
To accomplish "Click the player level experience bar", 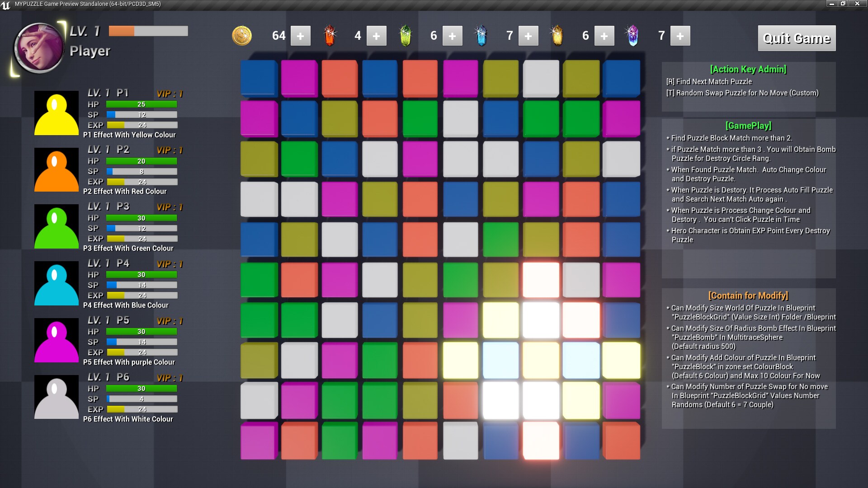I will click(148, 31).
